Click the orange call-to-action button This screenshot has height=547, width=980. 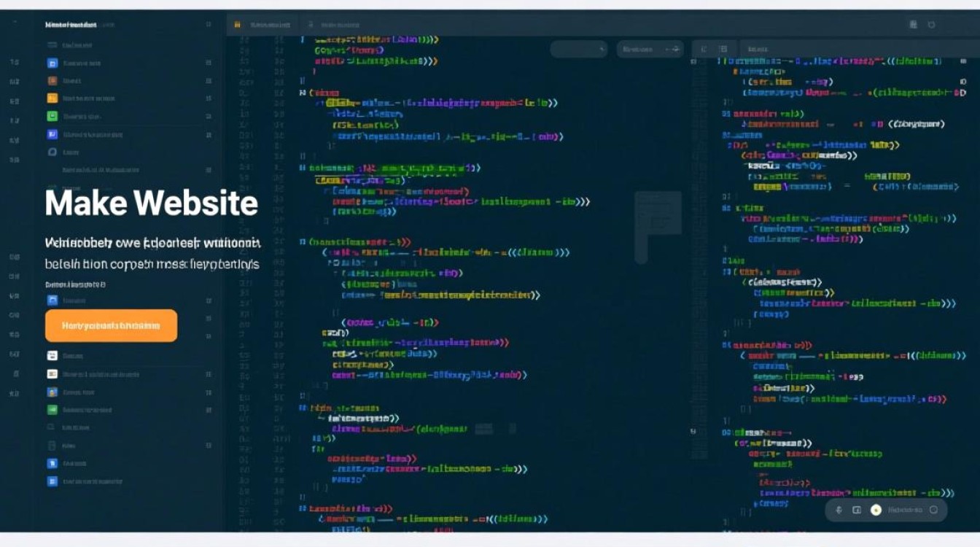click(x=111, y=325)
